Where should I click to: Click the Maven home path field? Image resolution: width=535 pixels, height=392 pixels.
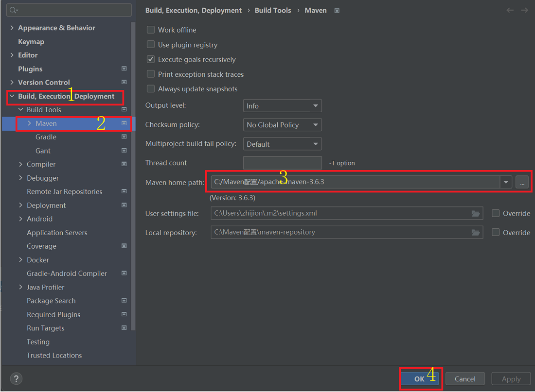tap(356, 182)
